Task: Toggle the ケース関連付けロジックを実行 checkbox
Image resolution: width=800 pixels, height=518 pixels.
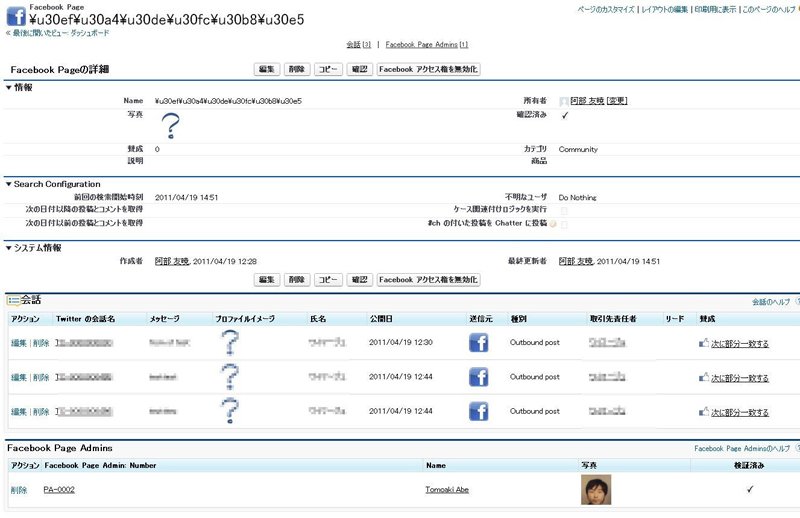Action: (564, 210)
